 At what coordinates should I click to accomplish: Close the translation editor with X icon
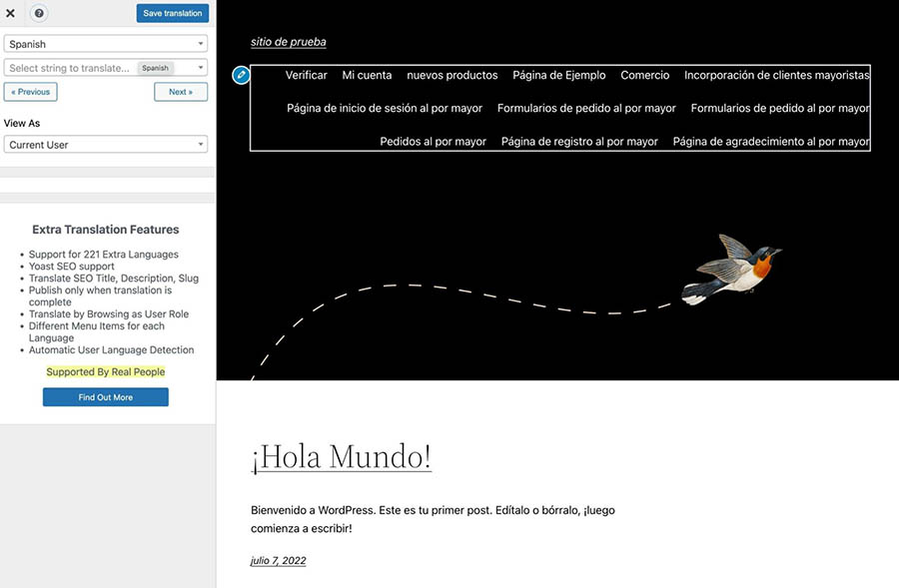point(10,14)
